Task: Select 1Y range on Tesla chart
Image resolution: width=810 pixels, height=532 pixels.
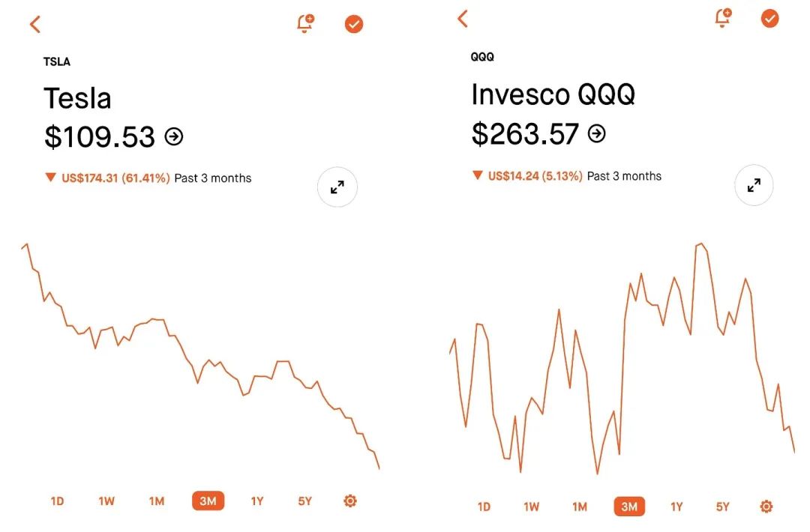Action: click(257, 501)
